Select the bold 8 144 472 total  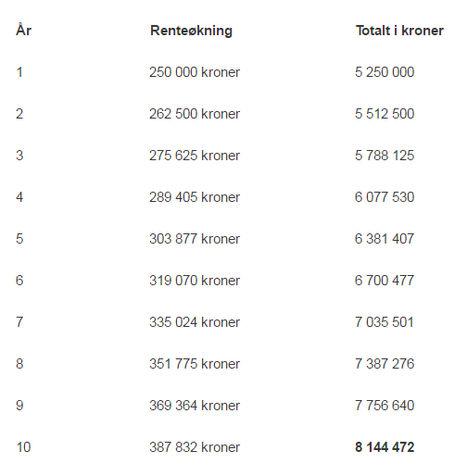coord(385,447)
